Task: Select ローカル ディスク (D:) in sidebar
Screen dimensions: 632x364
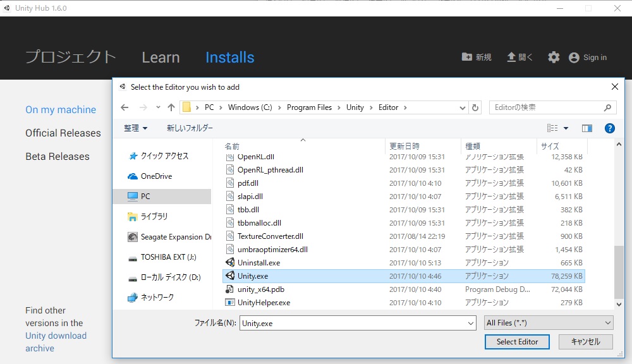Action: [x=171, y=277]
